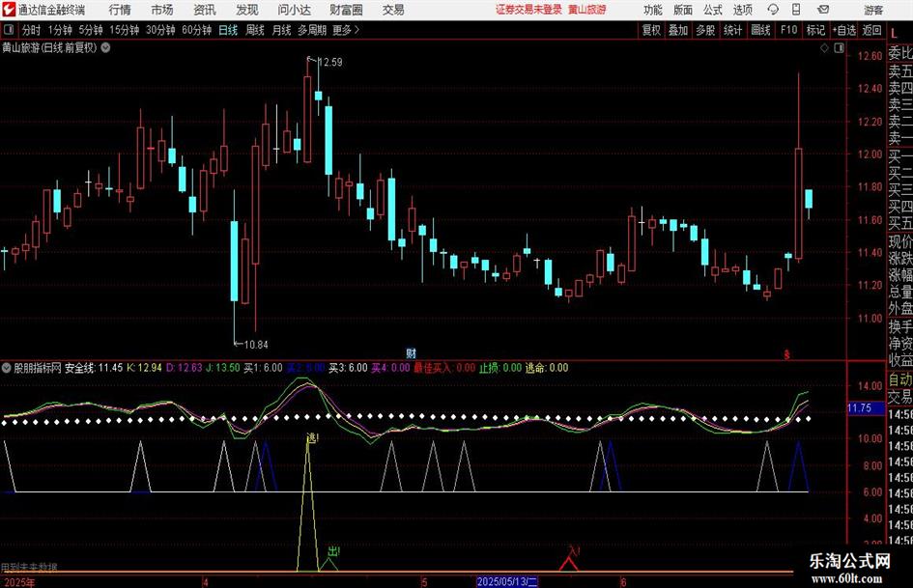The height and width of the screenshot is (588, 913).
Task: Open the 画线 drawing tools button
Action: tap(760, 30)
